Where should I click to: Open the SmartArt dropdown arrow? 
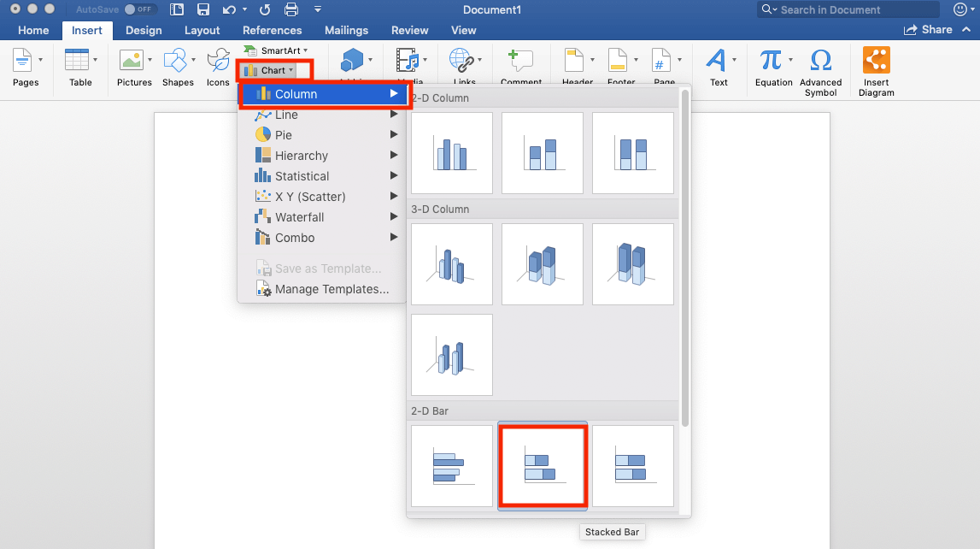[x=306, y=50]
